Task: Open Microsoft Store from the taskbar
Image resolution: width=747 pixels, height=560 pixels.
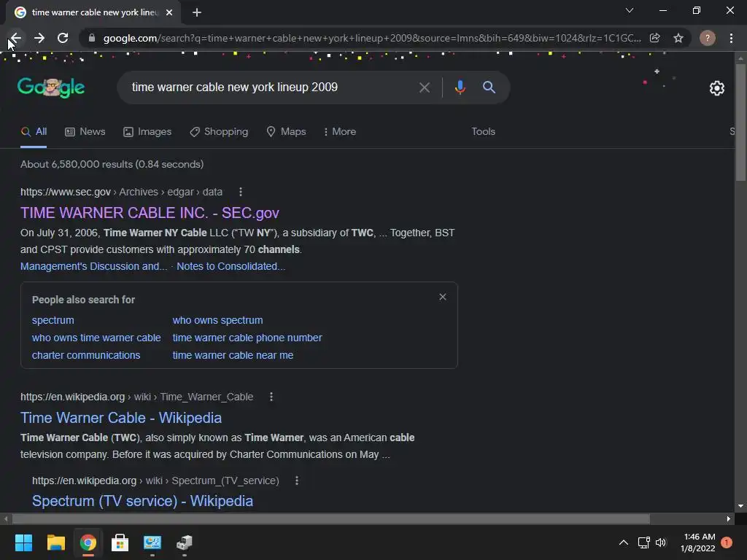Action: 120,542
